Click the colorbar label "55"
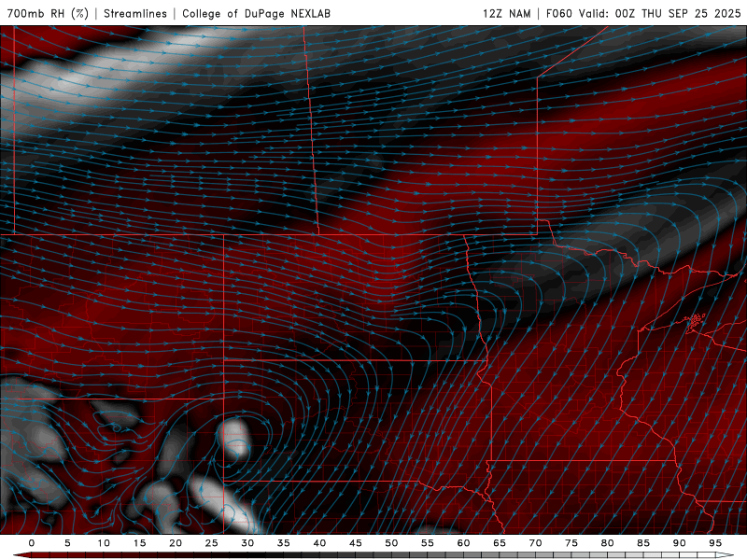Screen dimensions: 747x560 click(428, 543)
